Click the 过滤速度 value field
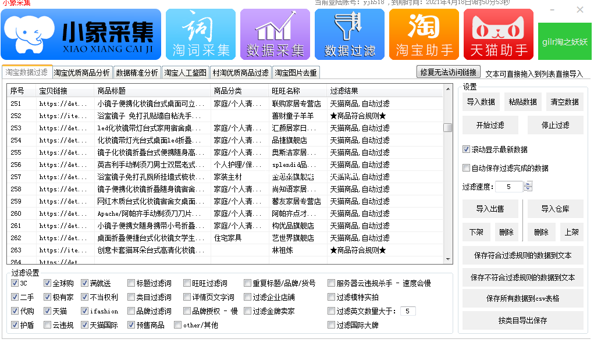Screen dimensions: 594x364 click(510, 186)
